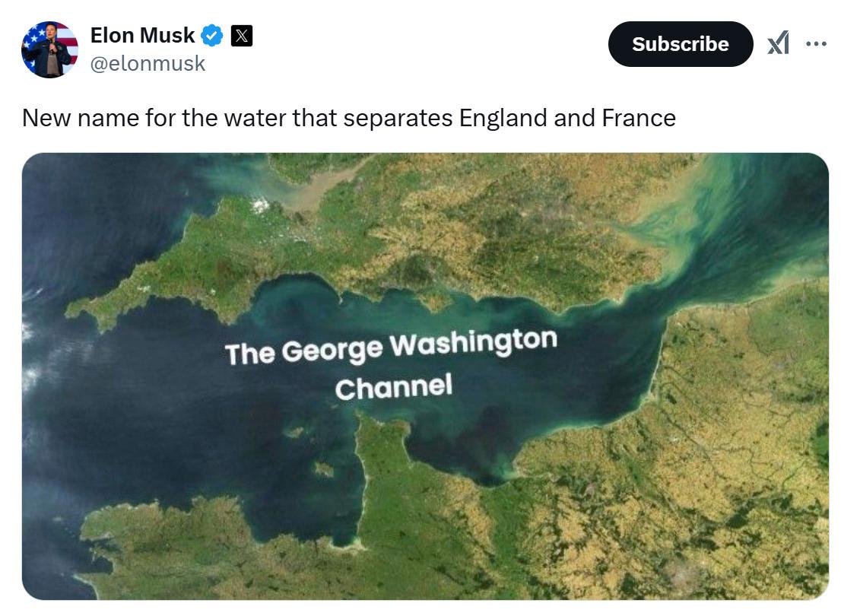Click the word "France" in the tweet text
This screenshot has height=616, width=841.
point(639,118)
